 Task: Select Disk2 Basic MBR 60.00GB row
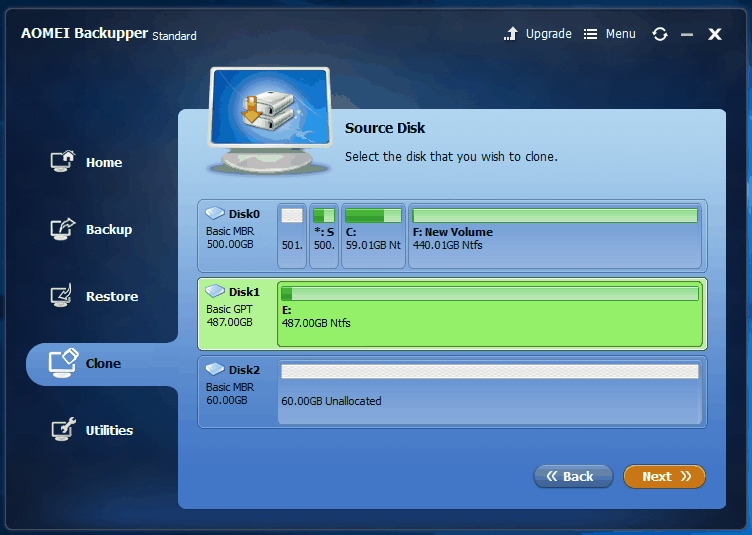point(452,392)
